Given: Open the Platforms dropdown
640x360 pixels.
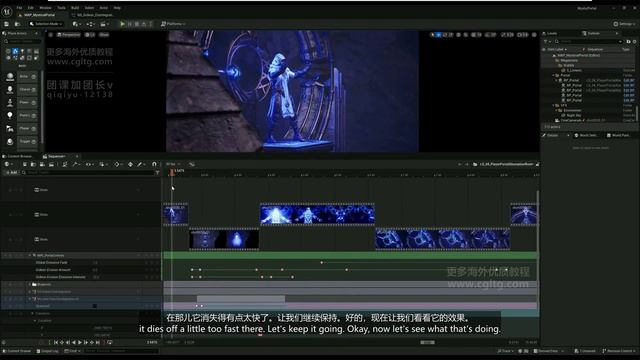Looking at the screenshot, I should pyautogui.click(x=173, y=24).
